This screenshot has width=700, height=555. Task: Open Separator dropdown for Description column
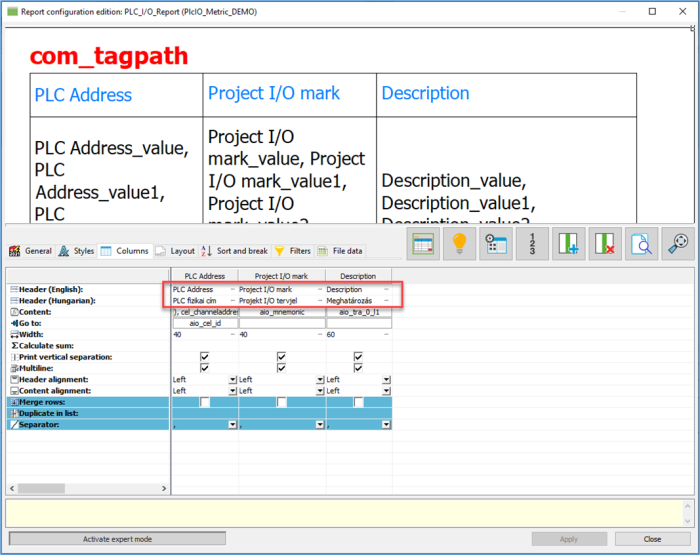387,425
